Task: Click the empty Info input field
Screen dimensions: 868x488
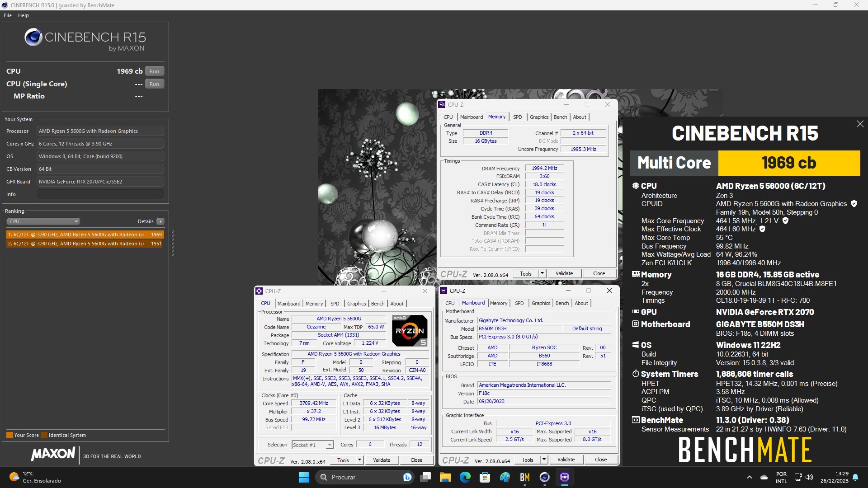Action: pyautogui.click(x=100, y=194)
